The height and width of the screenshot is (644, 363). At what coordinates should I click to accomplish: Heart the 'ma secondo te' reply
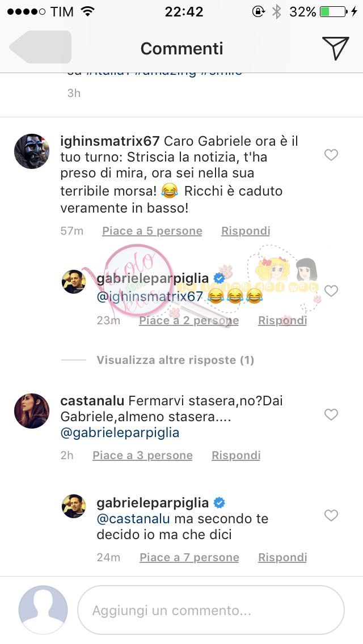click(331, 515)
